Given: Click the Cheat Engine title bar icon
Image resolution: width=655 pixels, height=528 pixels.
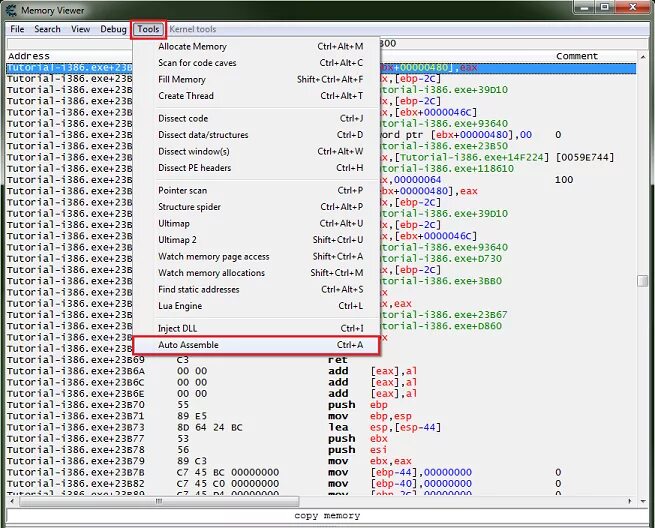Looking at the screenshot, I should (10, 10).
